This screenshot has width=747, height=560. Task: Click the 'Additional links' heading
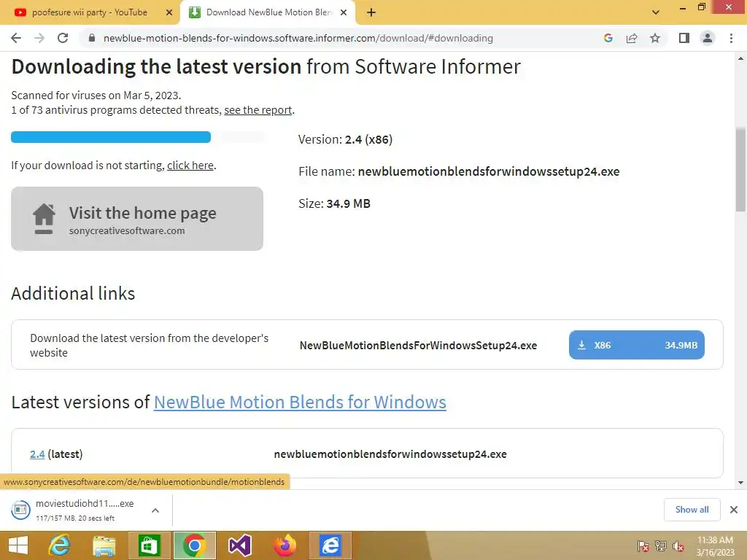point(73,293)
